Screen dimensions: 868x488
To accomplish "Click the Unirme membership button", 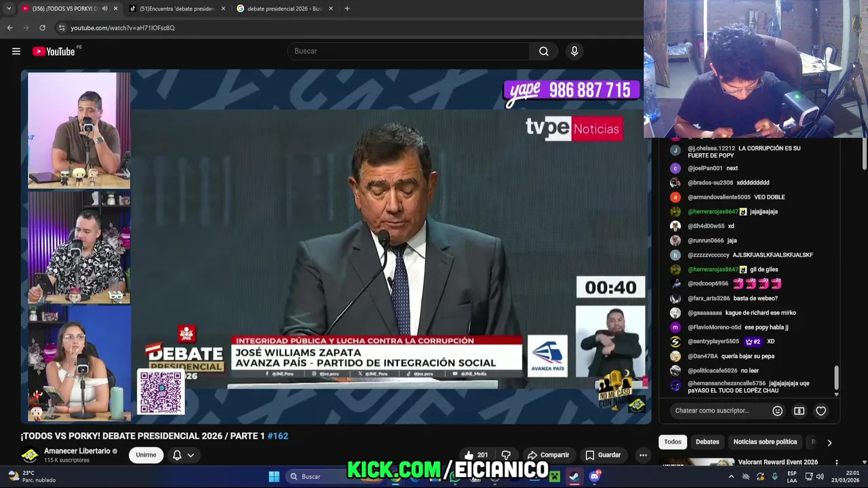I will 146,455.
